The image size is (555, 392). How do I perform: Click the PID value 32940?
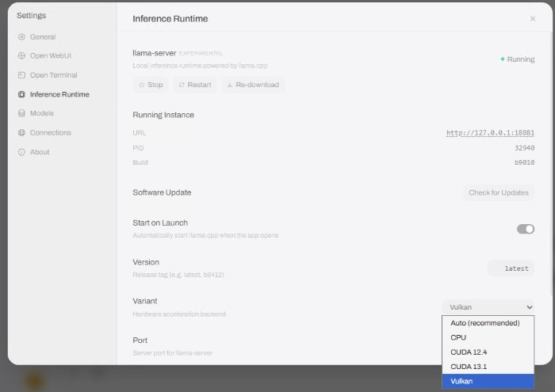coord(525,148)
